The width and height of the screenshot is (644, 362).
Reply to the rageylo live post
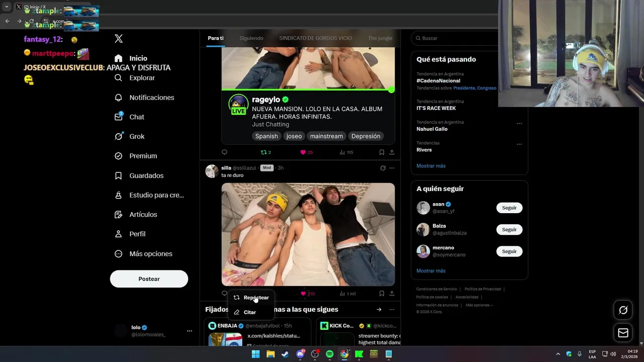[x=224, y=152]
